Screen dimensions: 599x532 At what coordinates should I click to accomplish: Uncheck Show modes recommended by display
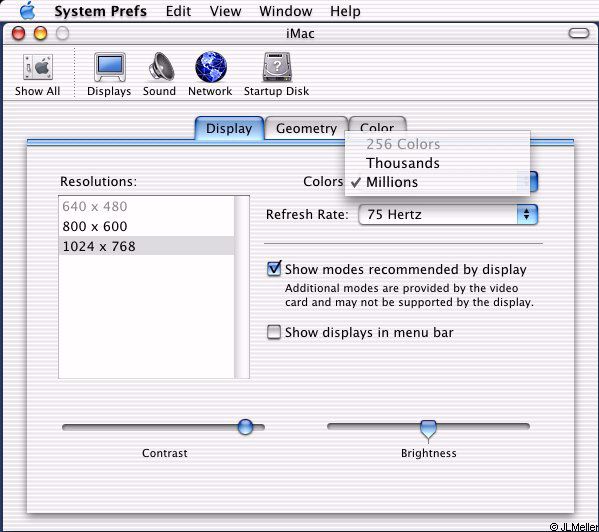(274, 269)
